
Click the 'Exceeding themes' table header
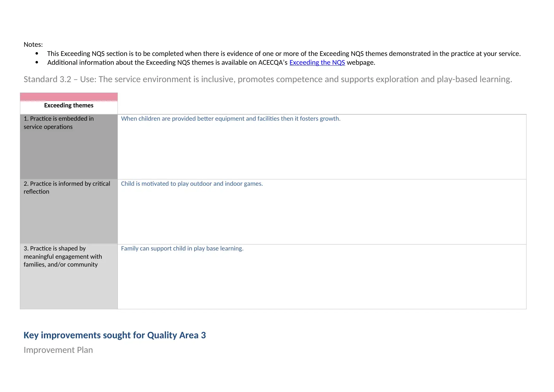pos(69,104)
